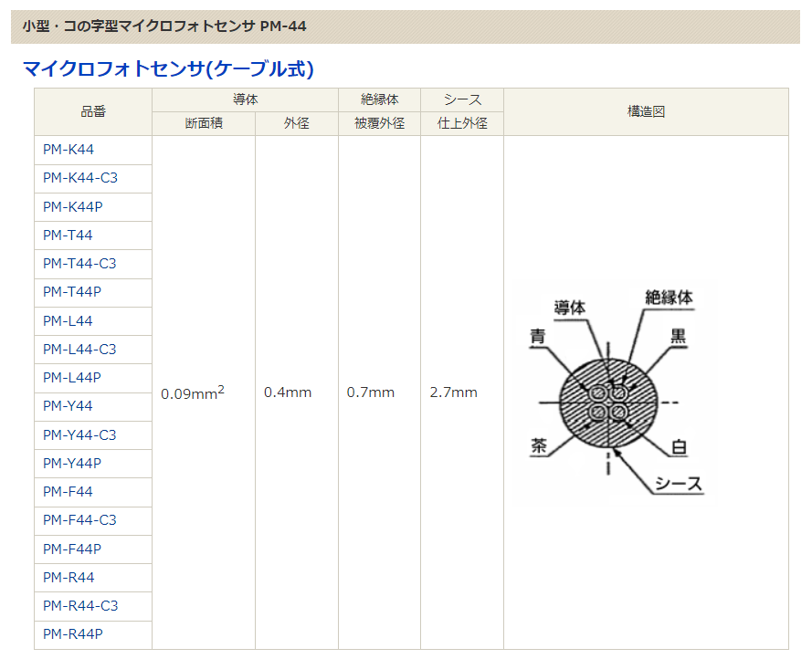Click the シース label in diagram

pyautogui.click(x=679, y=484)
